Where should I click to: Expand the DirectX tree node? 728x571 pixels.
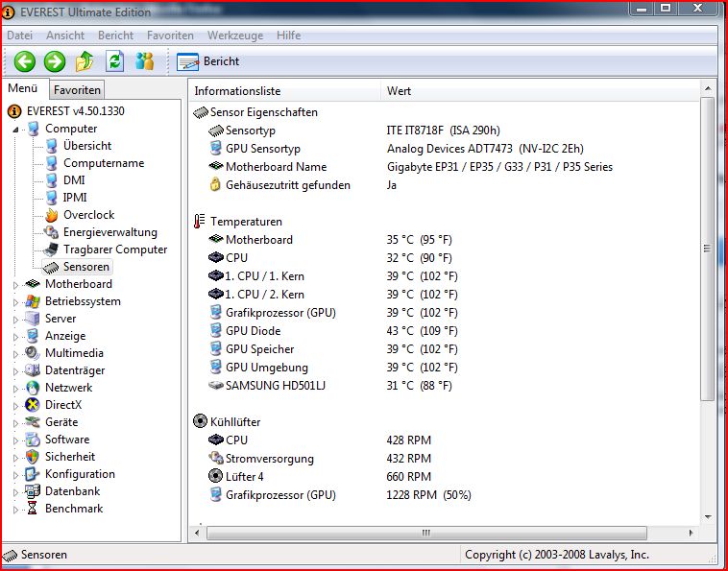point(15,406)
